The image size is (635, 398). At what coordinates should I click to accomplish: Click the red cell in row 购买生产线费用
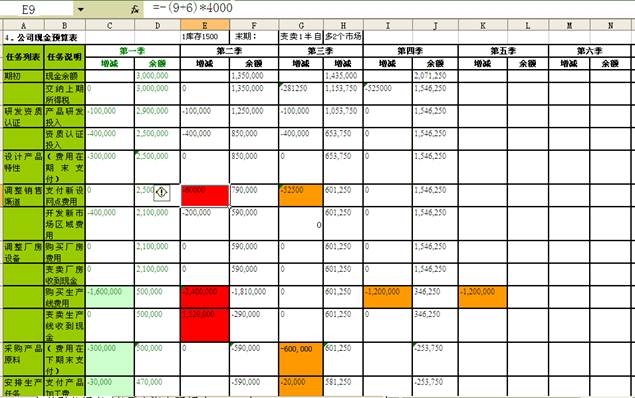pyautogui.click(x=205, y=297)
